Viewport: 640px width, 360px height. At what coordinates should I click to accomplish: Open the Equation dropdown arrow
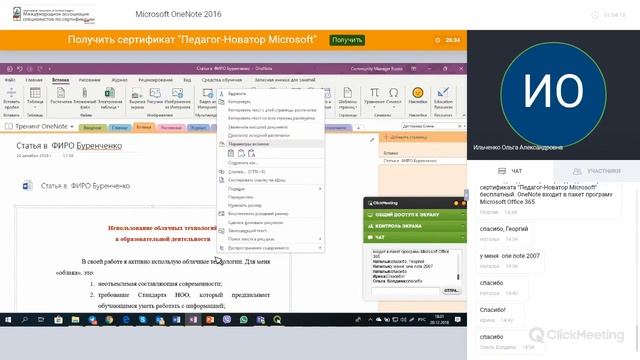pyautogui.click(x=374, y=108)
